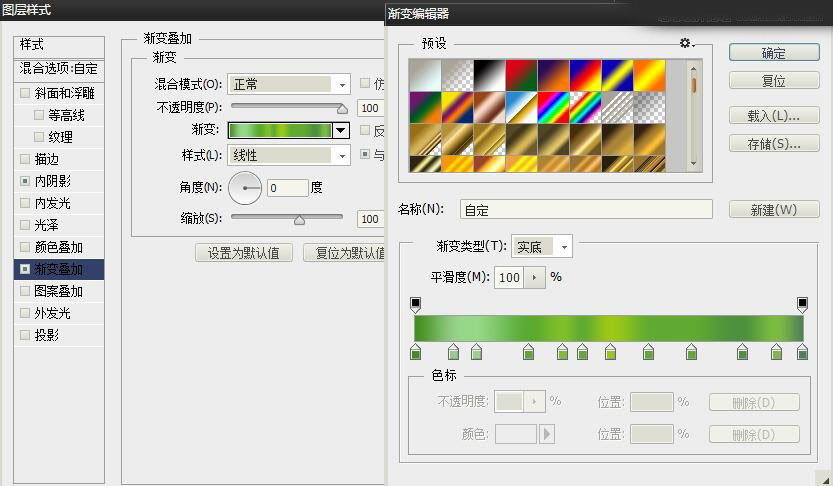833x486 pixels.
Task: Click the angle input field showing 0
Action: [287, 188]
